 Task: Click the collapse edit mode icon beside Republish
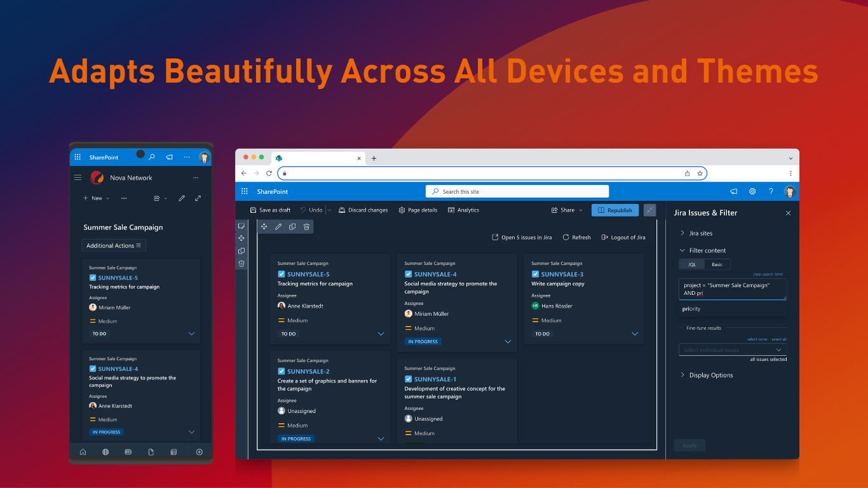[x=649, y=210]
